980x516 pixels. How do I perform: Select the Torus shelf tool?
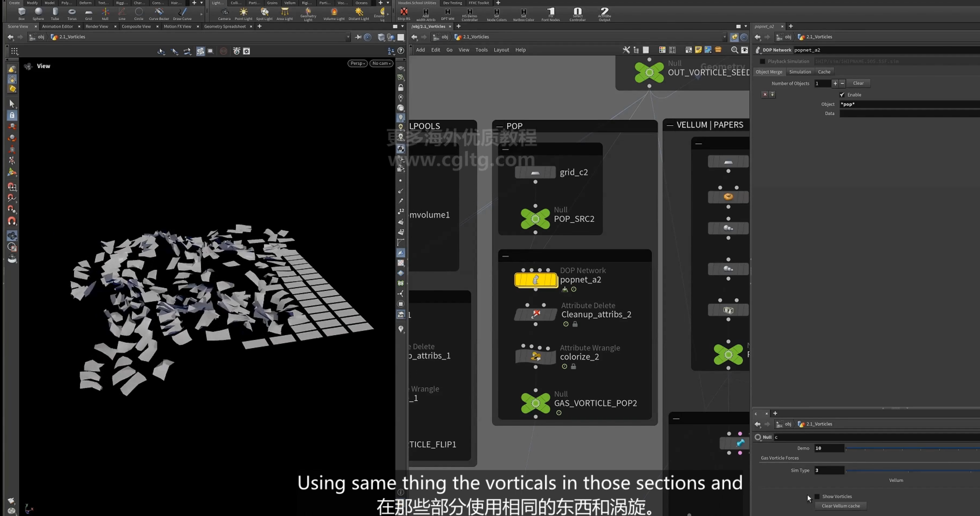pyautogui.click(x=72, y=14)
